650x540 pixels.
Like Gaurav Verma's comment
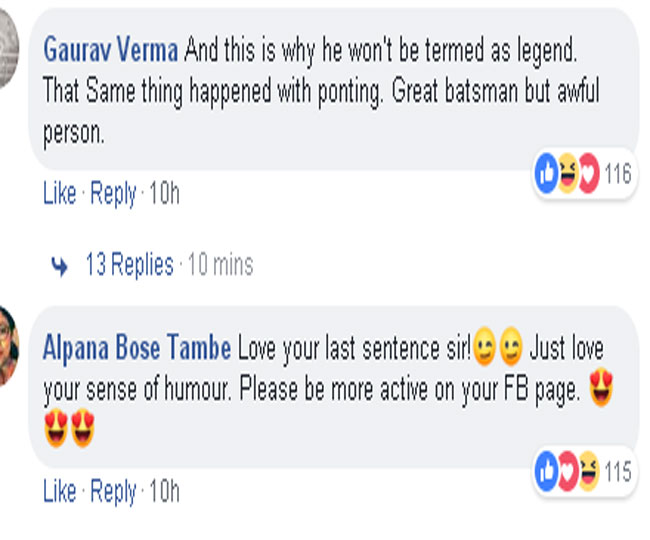pos(59,194)
